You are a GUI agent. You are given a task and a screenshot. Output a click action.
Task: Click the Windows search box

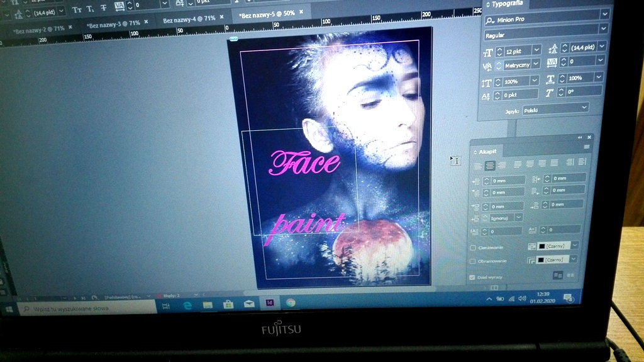click(88, 308)
